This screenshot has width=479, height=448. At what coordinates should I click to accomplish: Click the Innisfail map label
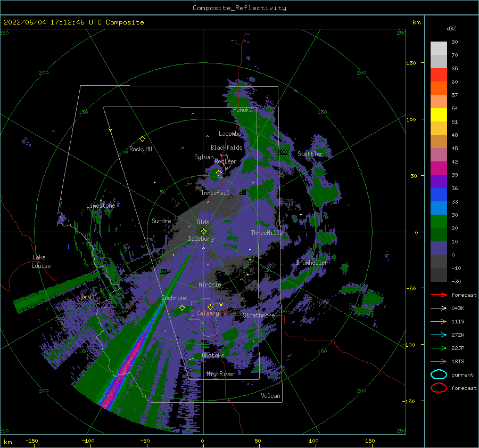coord(215,193)
